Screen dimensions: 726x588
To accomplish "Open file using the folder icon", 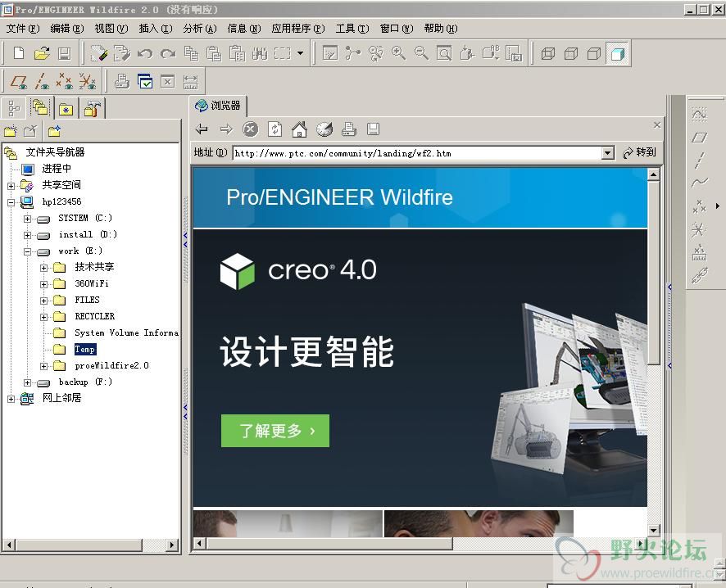I will [42, 53].
